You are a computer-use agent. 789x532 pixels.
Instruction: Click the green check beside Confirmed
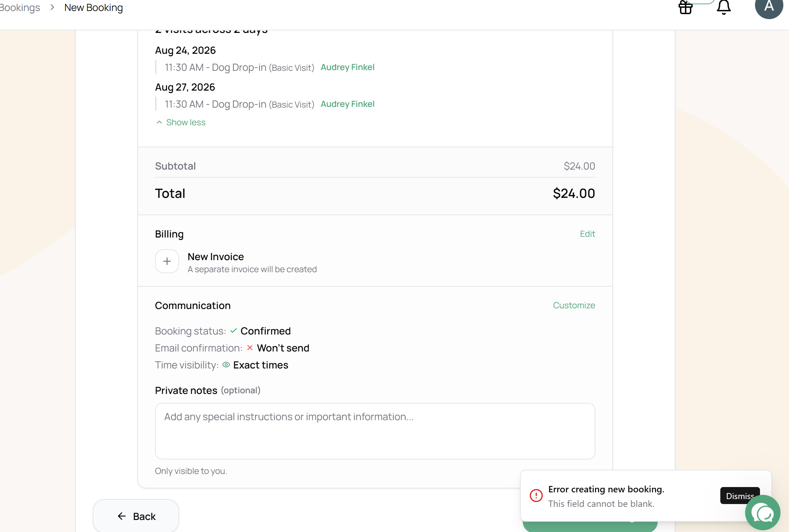[234, 331]
